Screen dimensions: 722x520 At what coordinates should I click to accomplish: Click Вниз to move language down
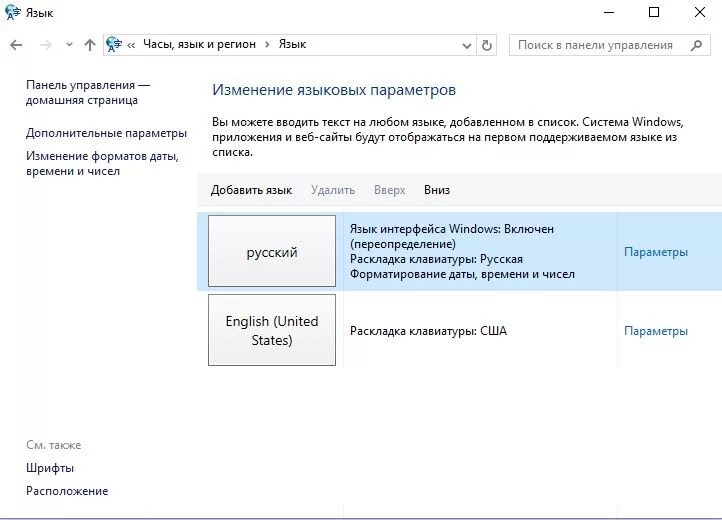[x=437, y=190]
